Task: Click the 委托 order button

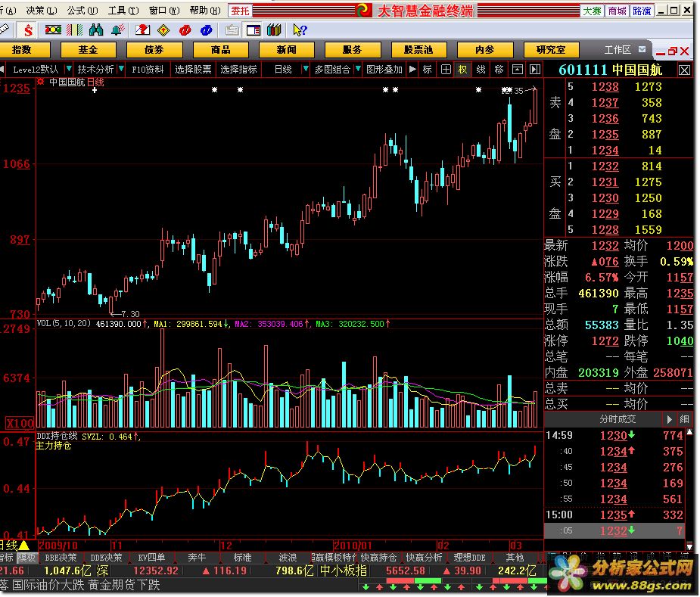Action: tap(240, 11)
